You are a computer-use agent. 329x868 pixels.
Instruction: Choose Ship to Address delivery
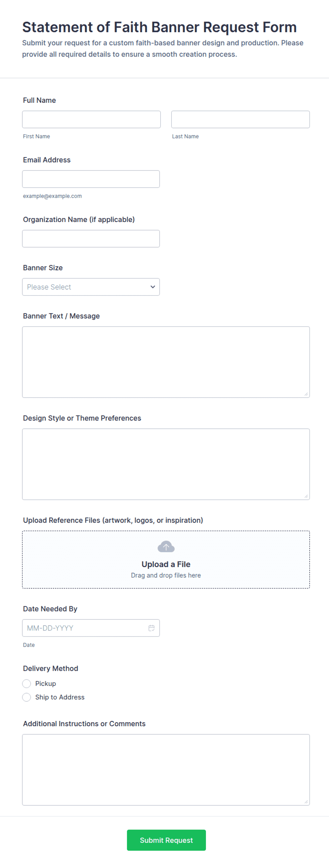pyautogui.click(x=27, y=697)
